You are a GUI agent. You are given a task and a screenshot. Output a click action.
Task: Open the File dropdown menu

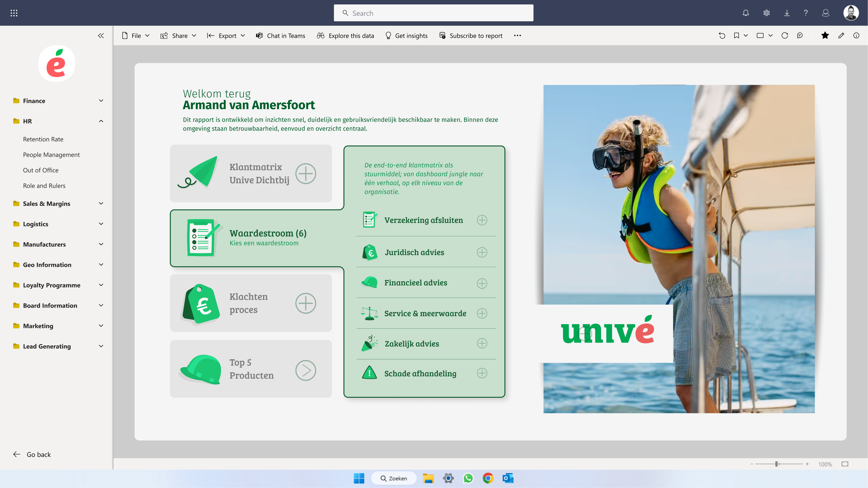(x=136, y=35)
